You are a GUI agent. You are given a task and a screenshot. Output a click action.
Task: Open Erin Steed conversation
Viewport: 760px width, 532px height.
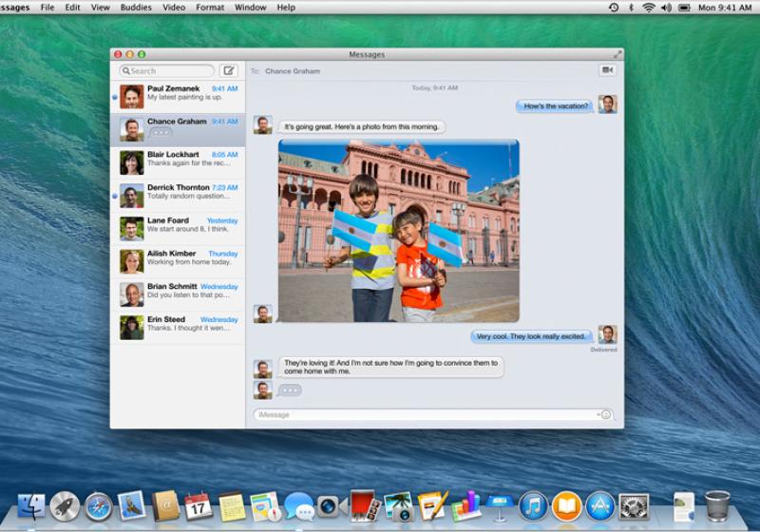click(x=178, y=327)
